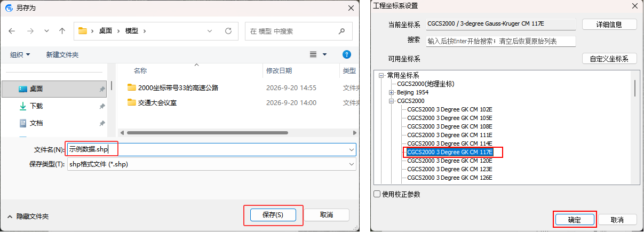The width and height of the screenshot is (644, 232).
Task: Select CGCS2000(地理坐标) tree item
Action: tap(425, 84)
